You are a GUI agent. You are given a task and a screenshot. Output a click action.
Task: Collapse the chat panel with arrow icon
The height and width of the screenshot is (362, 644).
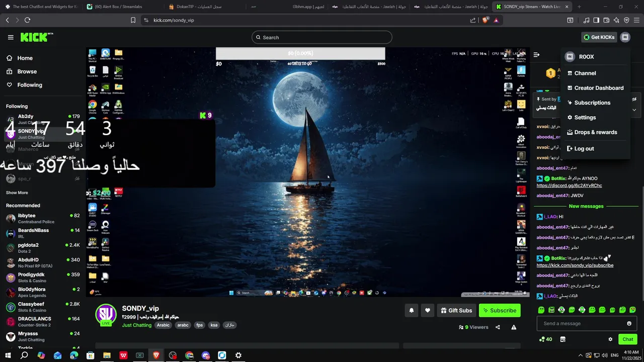(536, 55)
